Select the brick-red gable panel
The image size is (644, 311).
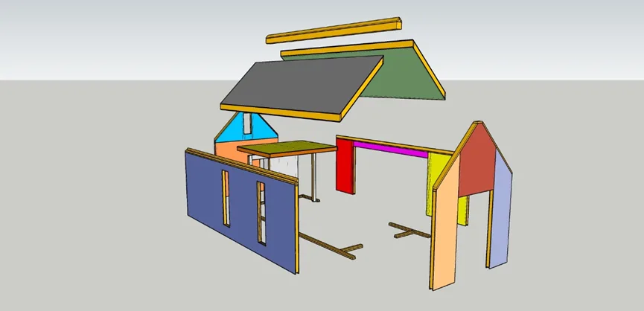(x=478, y=160)
